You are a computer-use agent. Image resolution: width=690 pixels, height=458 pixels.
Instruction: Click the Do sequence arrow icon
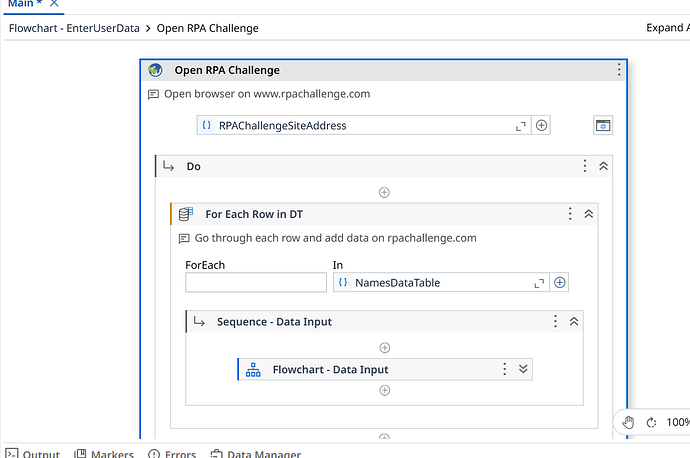pyautogui.click(x=169, y=166)
